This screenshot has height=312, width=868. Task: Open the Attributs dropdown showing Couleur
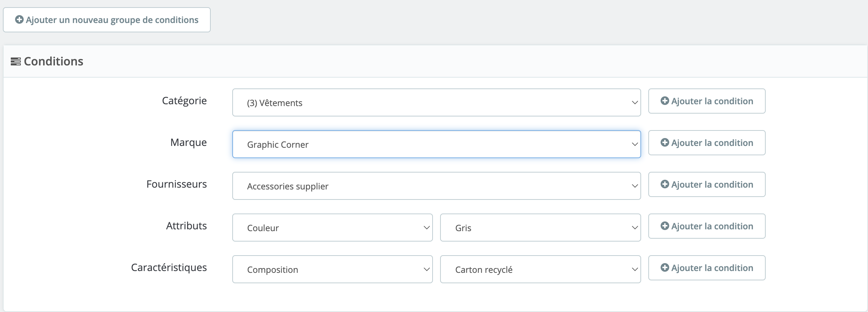coord(332,228)
